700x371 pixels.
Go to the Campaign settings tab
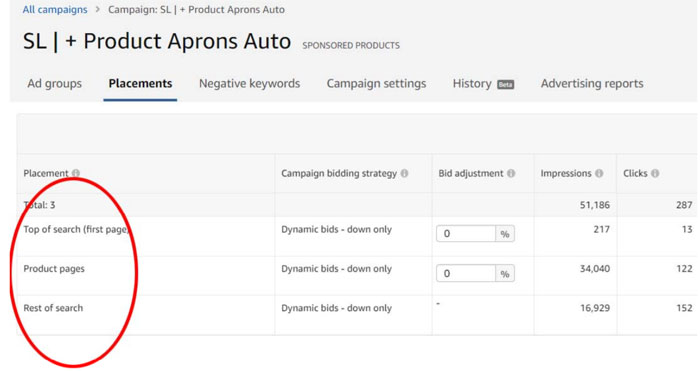point(376,83)
